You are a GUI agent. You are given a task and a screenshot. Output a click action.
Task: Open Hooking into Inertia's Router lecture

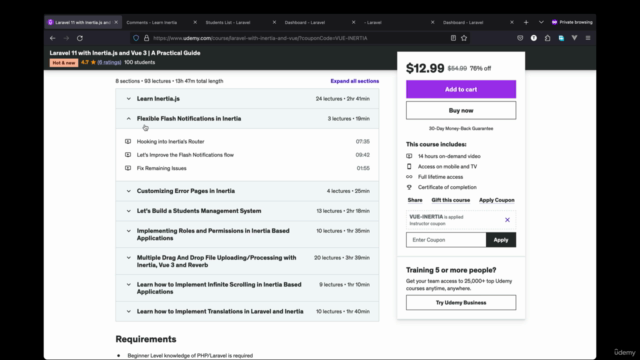170,142
